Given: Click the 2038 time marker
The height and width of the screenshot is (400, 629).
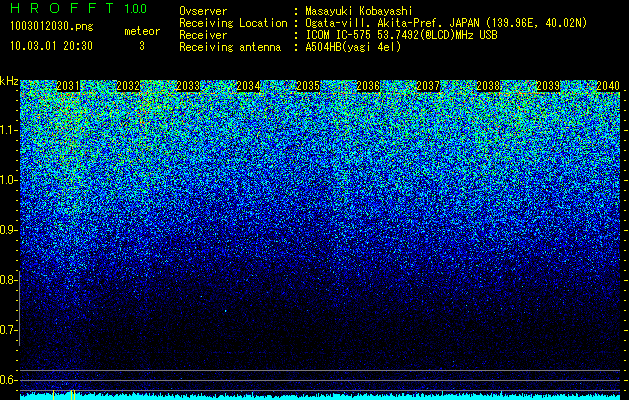Looking at the screenshot, I should [x=488, y=86].
